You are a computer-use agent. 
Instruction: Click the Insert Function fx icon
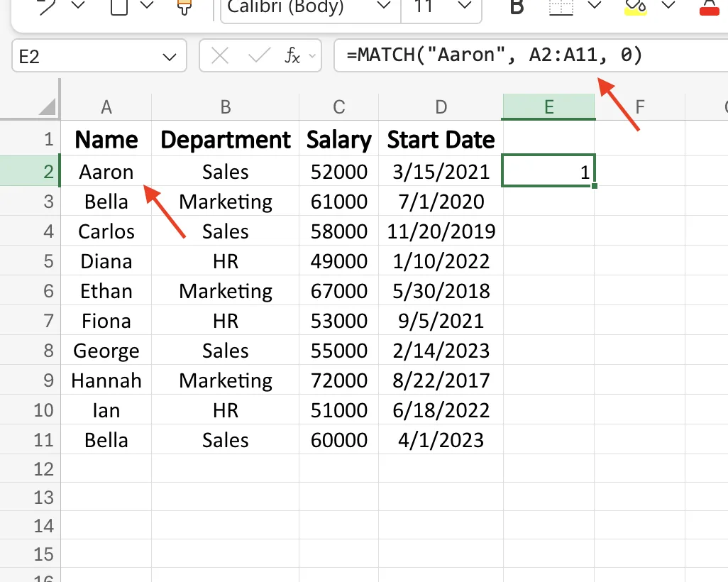point(292,56)
